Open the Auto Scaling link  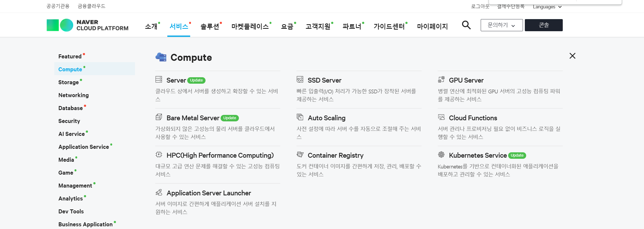pos(327,118)
